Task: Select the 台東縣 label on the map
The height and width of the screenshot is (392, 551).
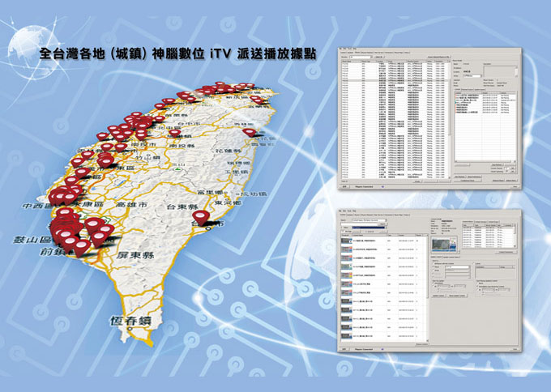Action: pyautogui.click(x=183, y=207)
